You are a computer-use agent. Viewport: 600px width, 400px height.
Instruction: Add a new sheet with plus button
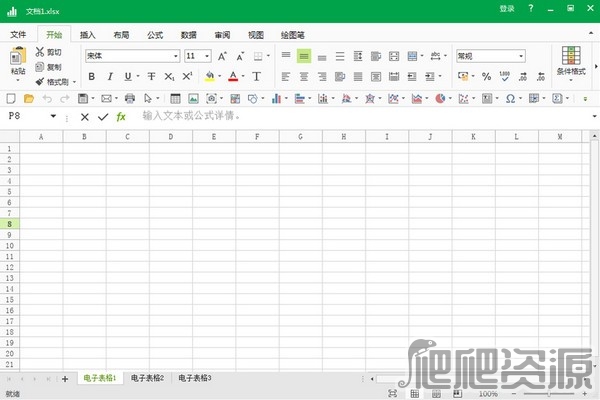[x=65, y=379]
